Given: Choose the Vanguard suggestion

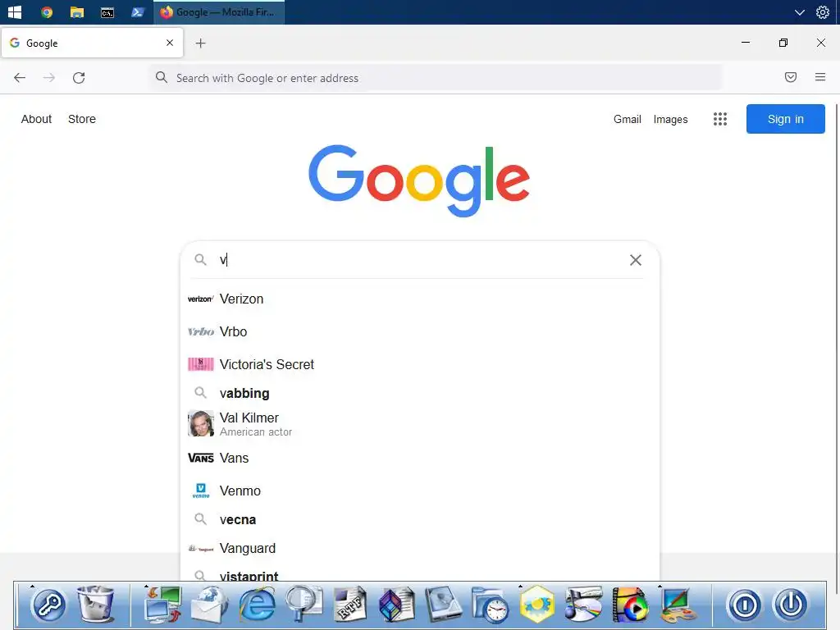Looking at the screenshot, I should (x=420, y=548).
